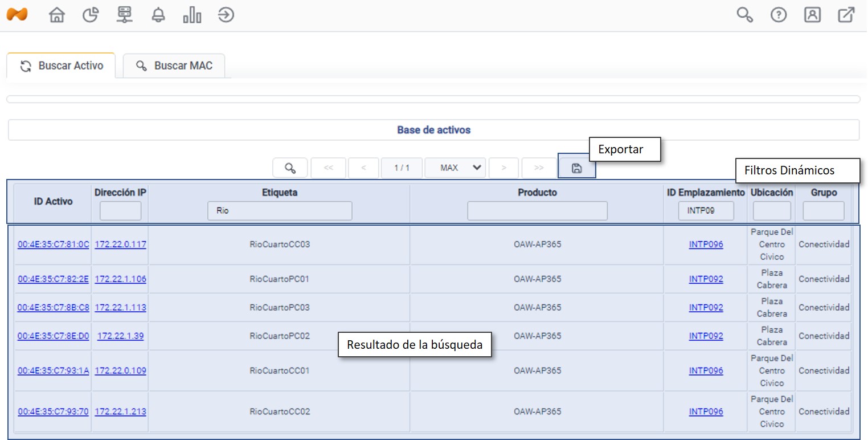This screenshot has height=440, width=868.
Task: Open asset link 00:4E:35:C7:81:0C
Action: tap(53, 245)
